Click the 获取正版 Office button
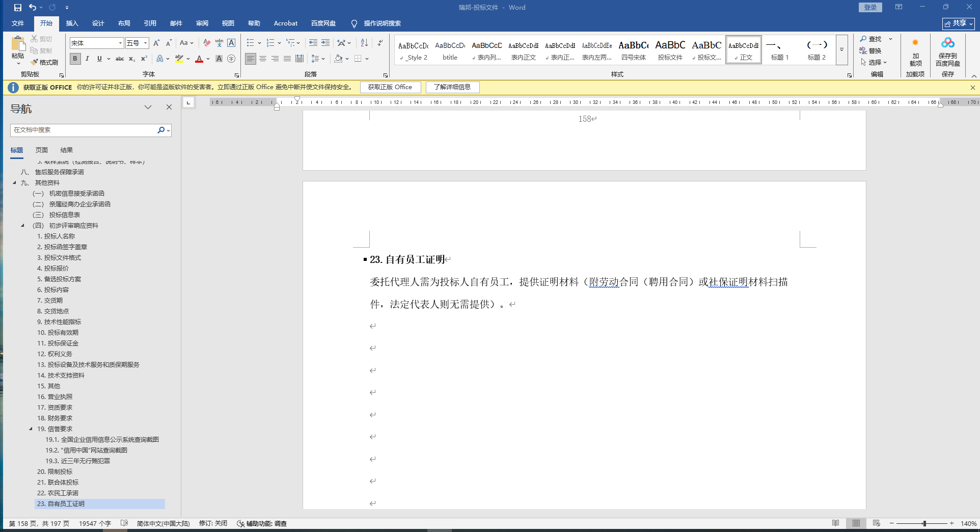The height and width of the screenshot is (532, 980). [x=390, y=87]
